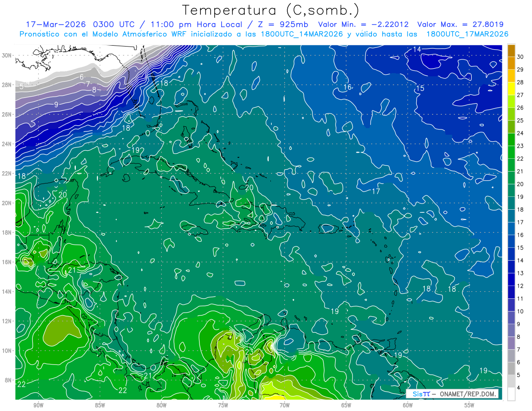This screenshot has height=411, width=532.
Task: Click the '8' contour label on the map
Action: pyautogui.click(x=94, y=90)
